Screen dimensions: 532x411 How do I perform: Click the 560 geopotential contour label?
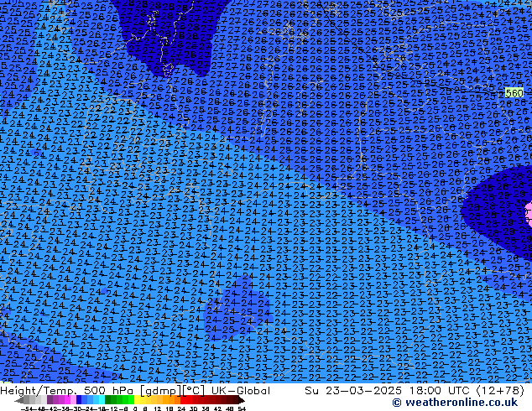[514, 92]
